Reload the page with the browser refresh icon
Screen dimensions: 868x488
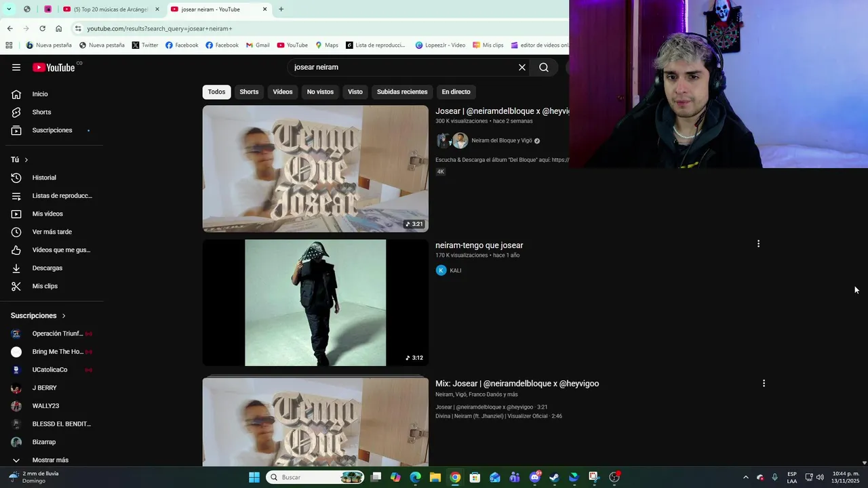(x=42, y=28)
